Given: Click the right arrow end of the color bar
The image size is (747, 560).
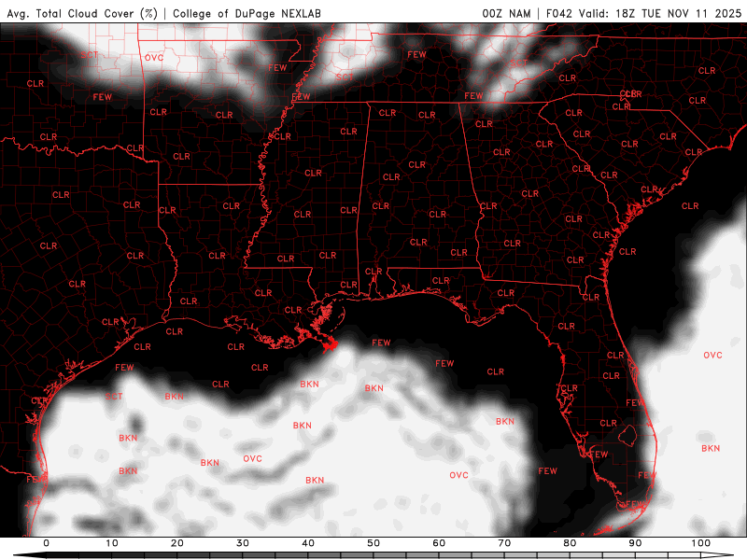Looking at the screenshot, I should [x=717, y=555].
